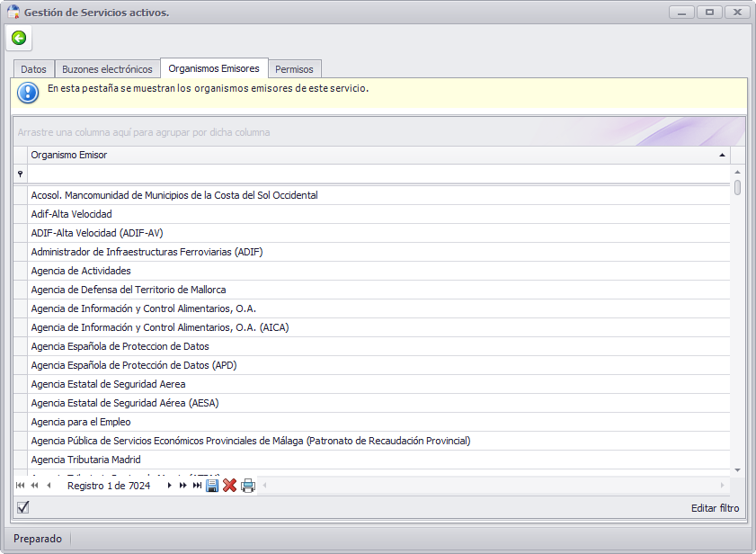Select the Adif-Alta Velocidad row
Image resolution: width=756 pixels, height=554 pixels.
tap(379, 214)
